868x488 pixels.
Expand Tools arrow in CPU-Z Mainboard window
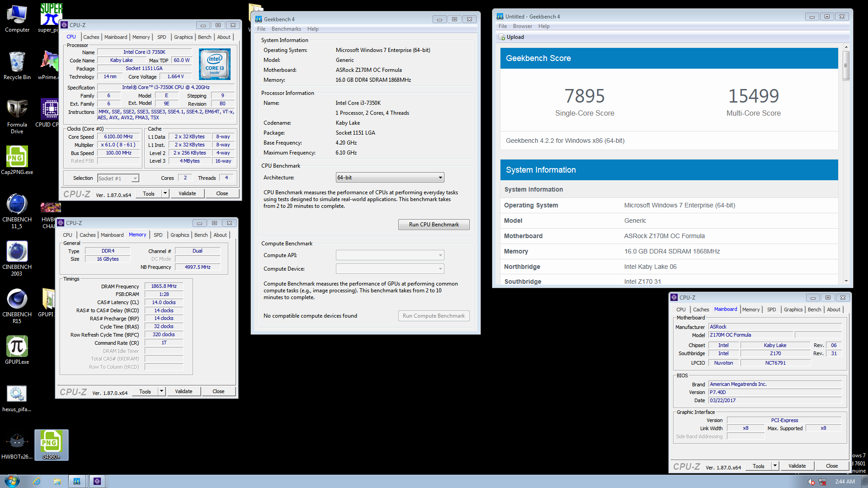point(775,466)
